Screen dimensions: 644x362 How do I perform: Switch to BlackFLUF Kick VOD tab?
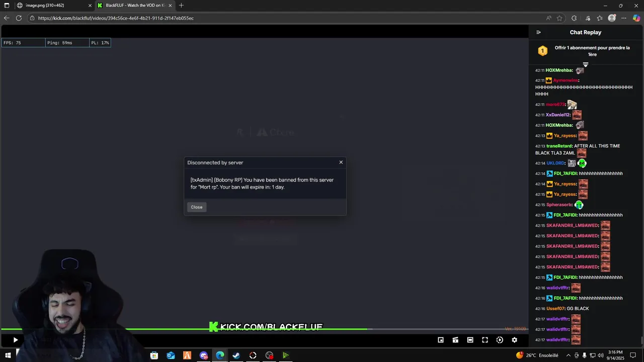pyautogui.click(x=134, y=6)
